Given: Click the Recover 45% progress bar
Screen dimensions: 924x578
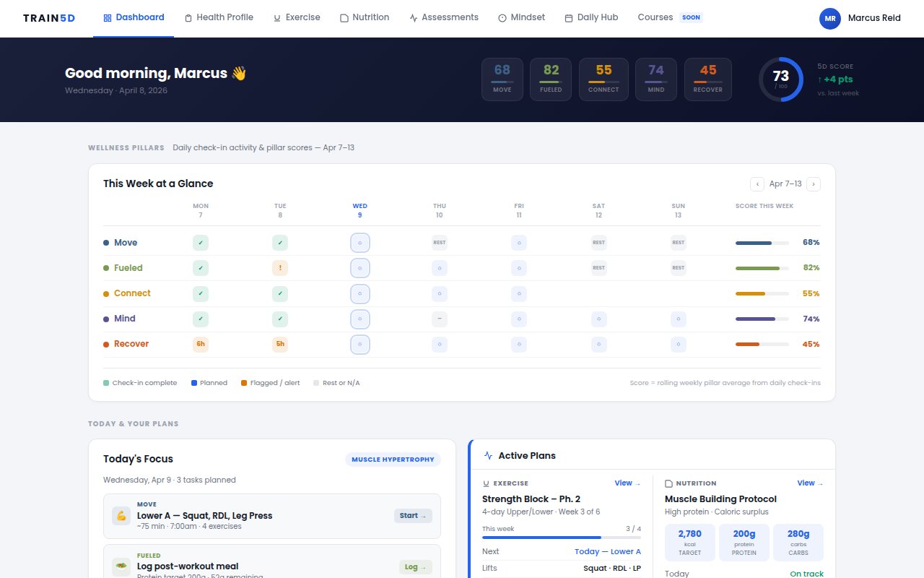Looking at the screenshot, I should pyautogui.click(x=762, y=344).
